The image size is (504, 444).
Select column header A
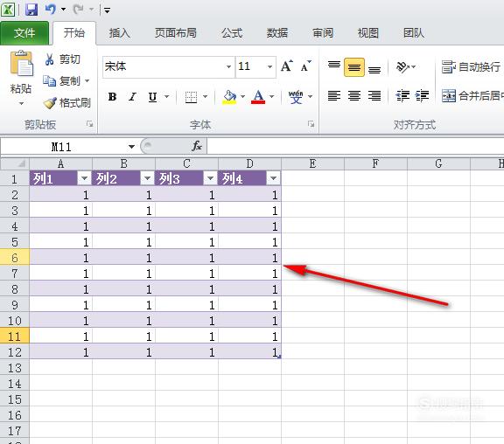(x=60, y=163)
